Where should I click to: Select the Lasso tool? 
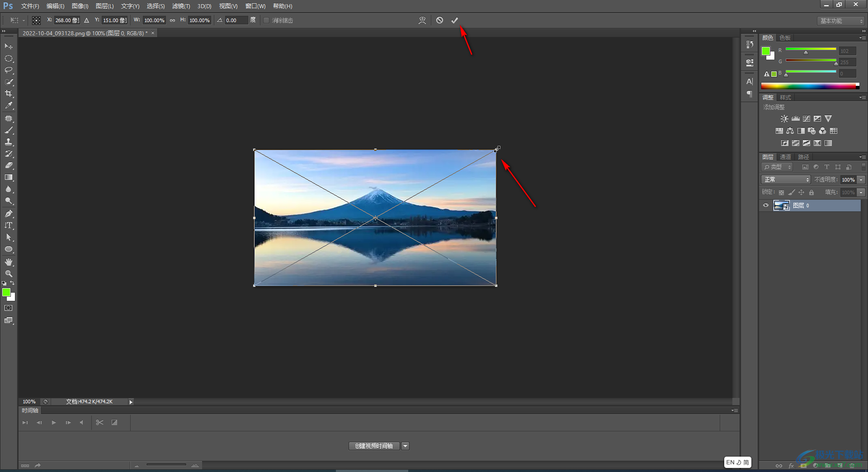pos(9,70)
